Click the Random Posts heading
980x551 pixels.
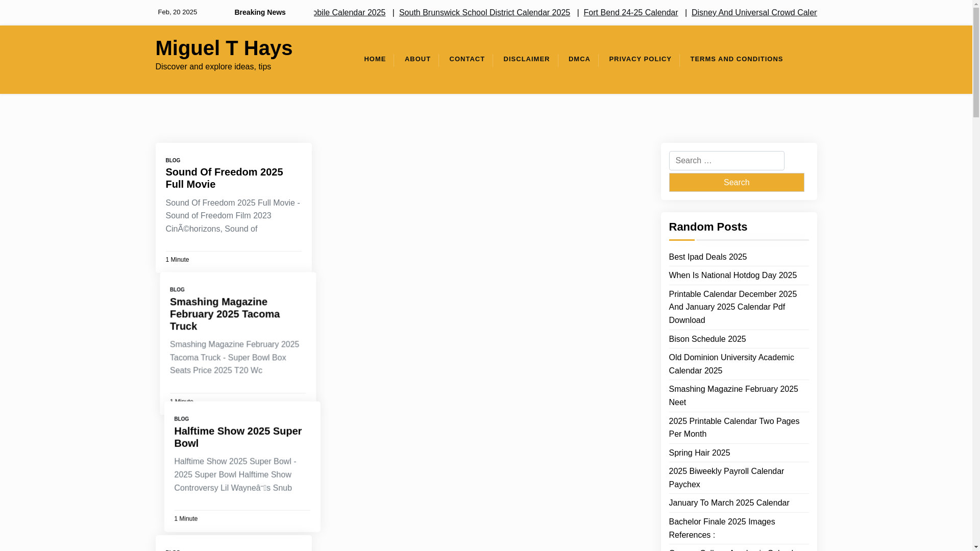707,227
